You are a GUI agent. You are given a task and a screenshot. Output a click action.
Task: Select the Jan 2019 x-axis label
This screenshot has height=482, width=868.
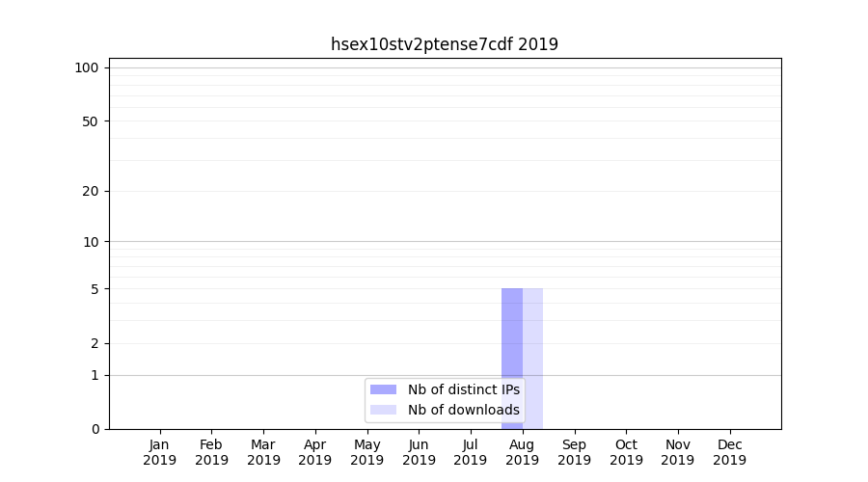pyautogui.click(x=160, y=452)
